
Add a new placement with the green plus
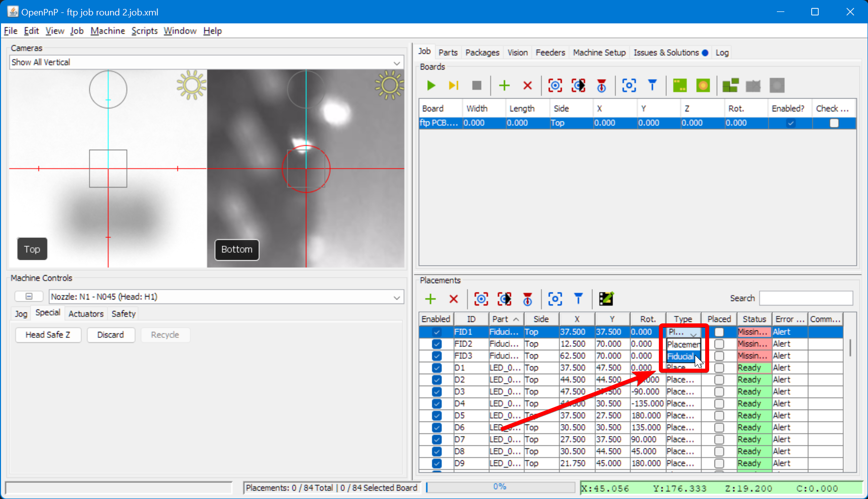click(x=430, y=299)
